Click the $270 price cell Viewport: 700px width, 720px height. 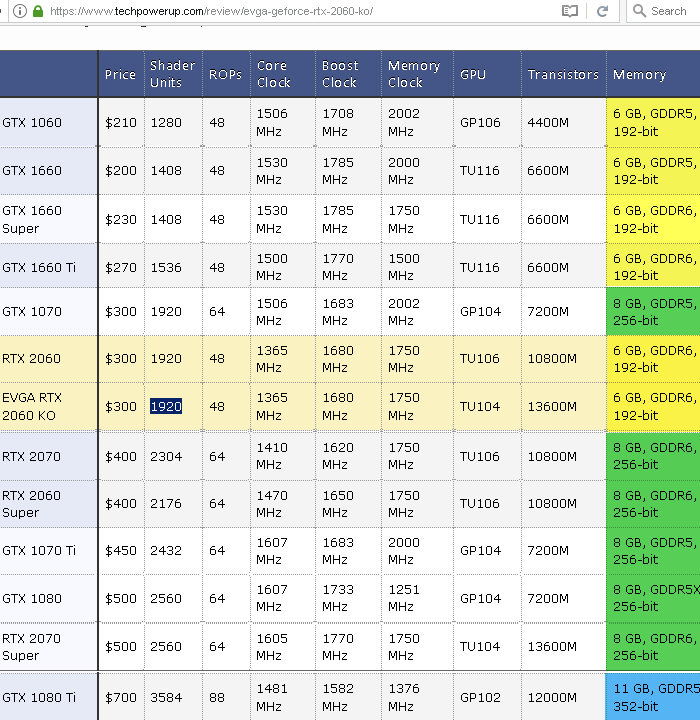tap(121, 267)
